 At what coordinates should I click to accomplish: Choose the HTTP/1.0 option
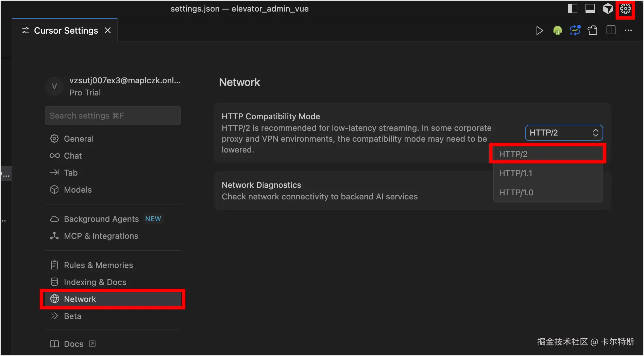pos(548,192)
